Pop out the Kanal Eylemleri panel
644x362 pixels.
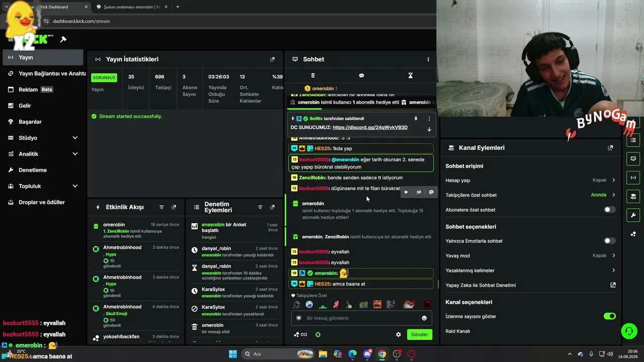[610, 148]
